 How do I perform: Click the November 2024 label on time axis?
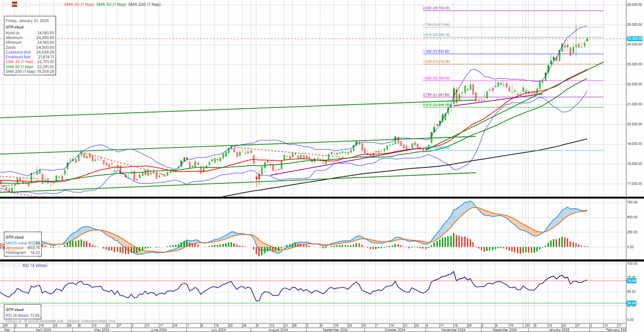pos(450,329)
